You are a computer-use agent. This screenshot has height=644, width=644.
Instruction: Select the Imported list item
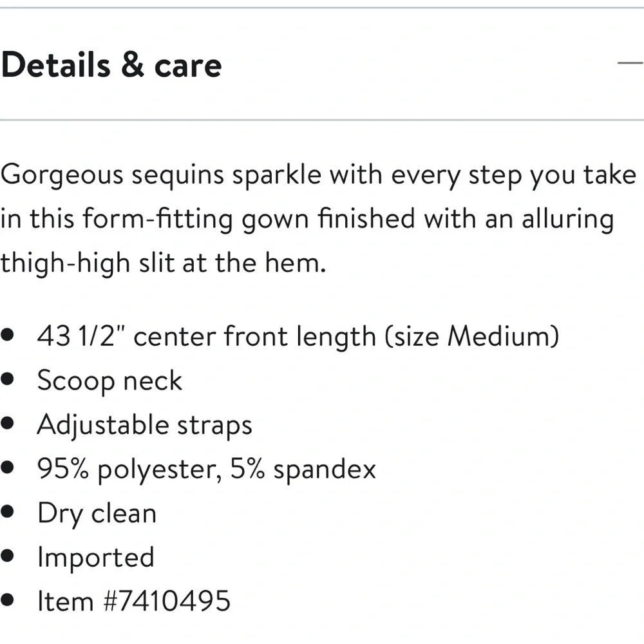click(x=96, y=557)
